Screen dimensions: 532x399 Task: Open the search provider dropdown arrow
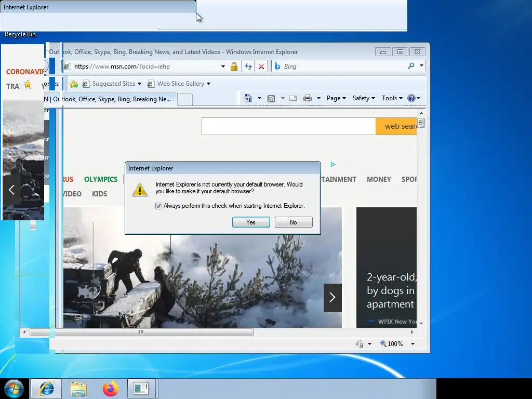point(421,65)
